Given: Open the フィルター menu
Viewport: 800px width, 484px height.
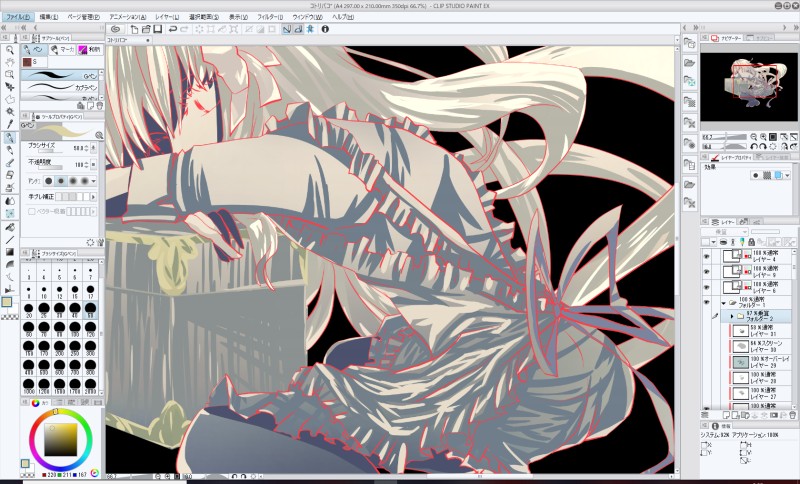Looking at the screenshot, I should [x=268, y=17].
